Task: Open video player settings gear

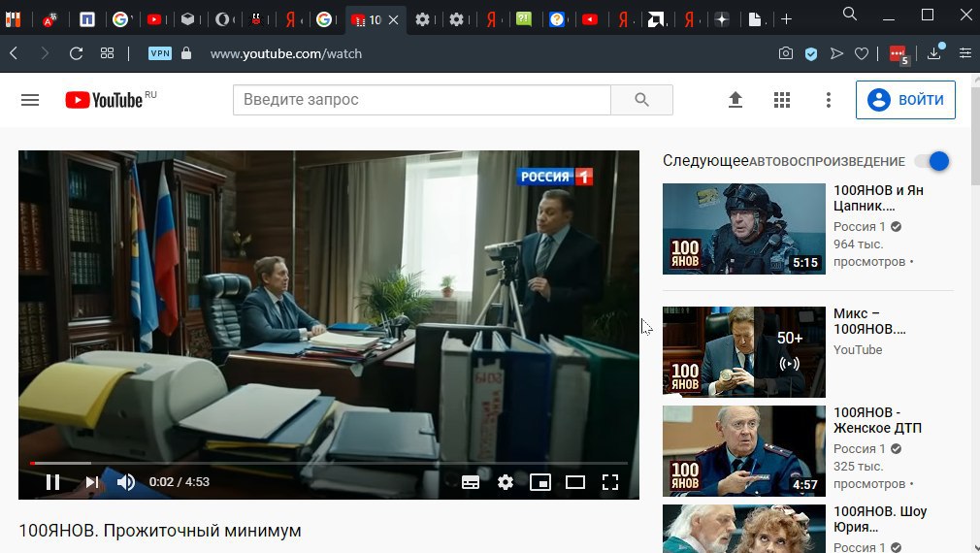Action: [x=505, y=482]
